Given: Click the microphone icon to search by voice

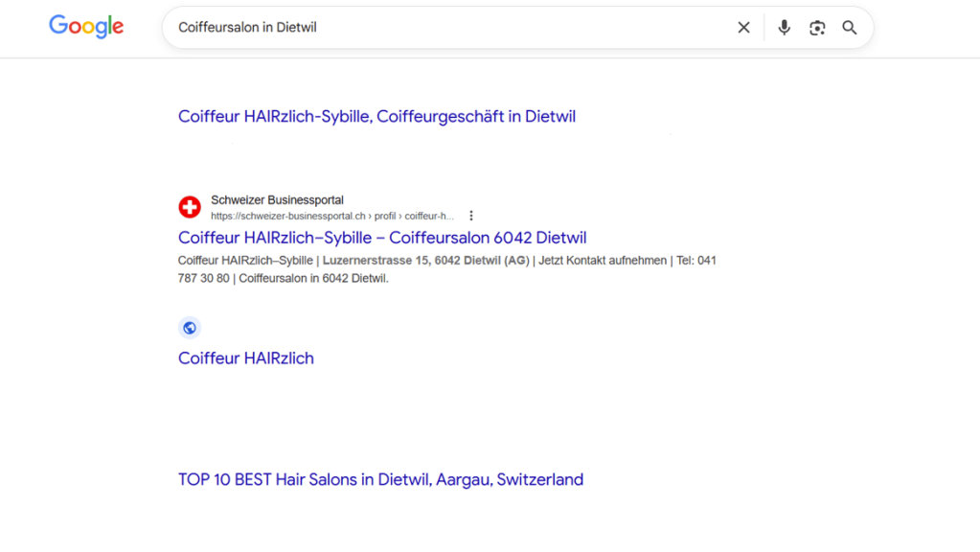Looking at the screenshot, I should pyautogui.click(x=784, y=27).
